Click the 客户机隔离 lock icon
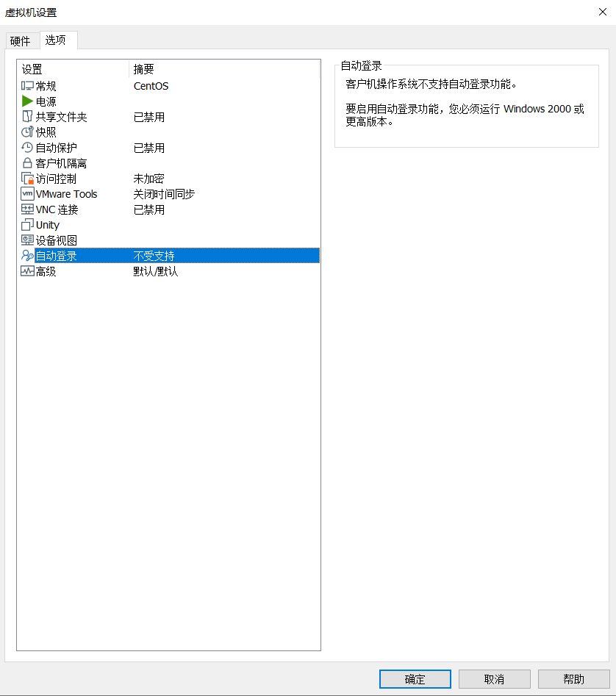This screenshot has height=696, width=616. [x=28, y=163]
